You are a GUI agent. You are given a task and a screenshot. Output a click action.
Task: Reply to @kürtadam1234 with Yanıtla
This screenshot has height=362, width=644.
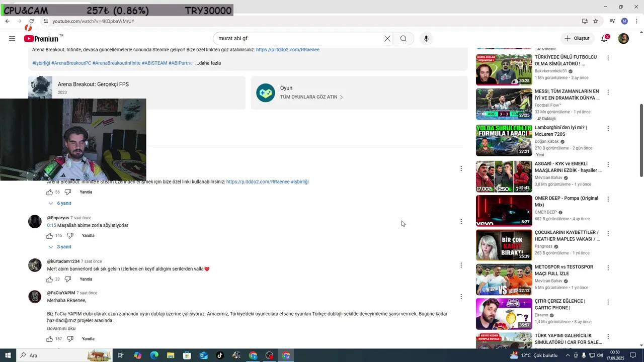86,280
